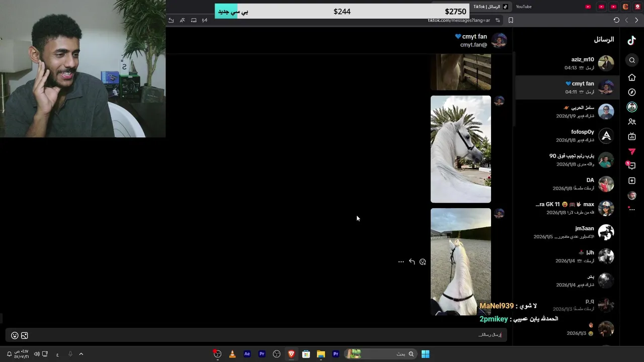Open more options for photo message
The width and height of the screenshot is (644, 362).
[x=401, y=261]
